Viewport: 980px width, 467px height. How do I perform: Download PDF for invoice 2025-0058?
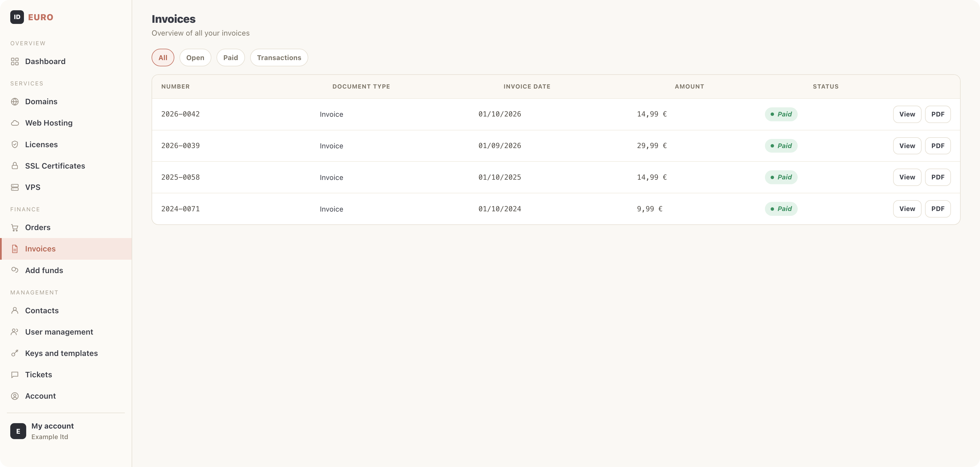click(x=938, y=177)
